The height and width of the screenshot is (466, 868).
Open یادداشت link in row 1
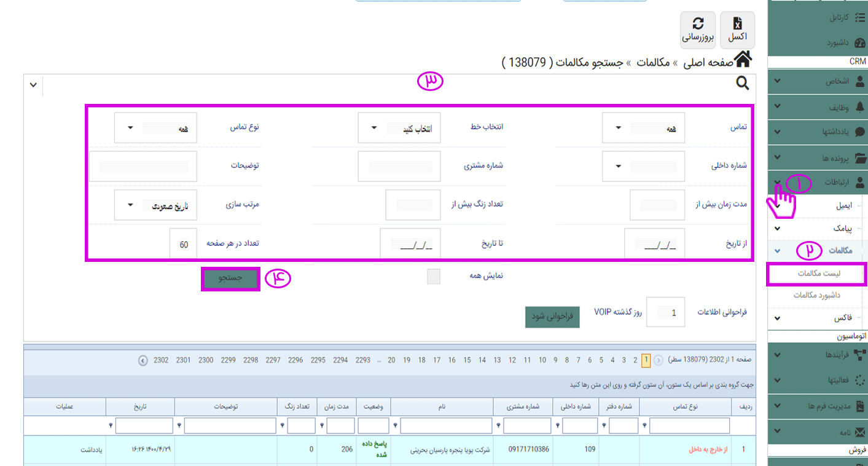[92, 449]
